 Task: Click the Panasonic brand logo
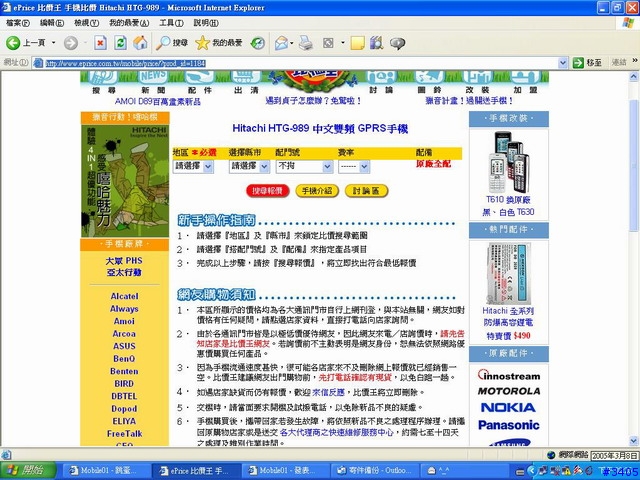click(509, 425)
